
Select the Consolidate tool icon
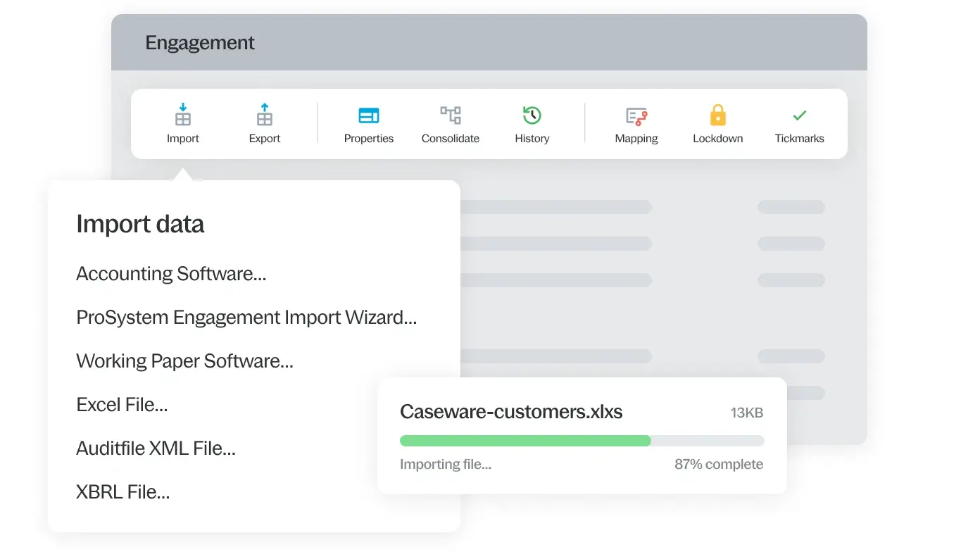point(451,115)
